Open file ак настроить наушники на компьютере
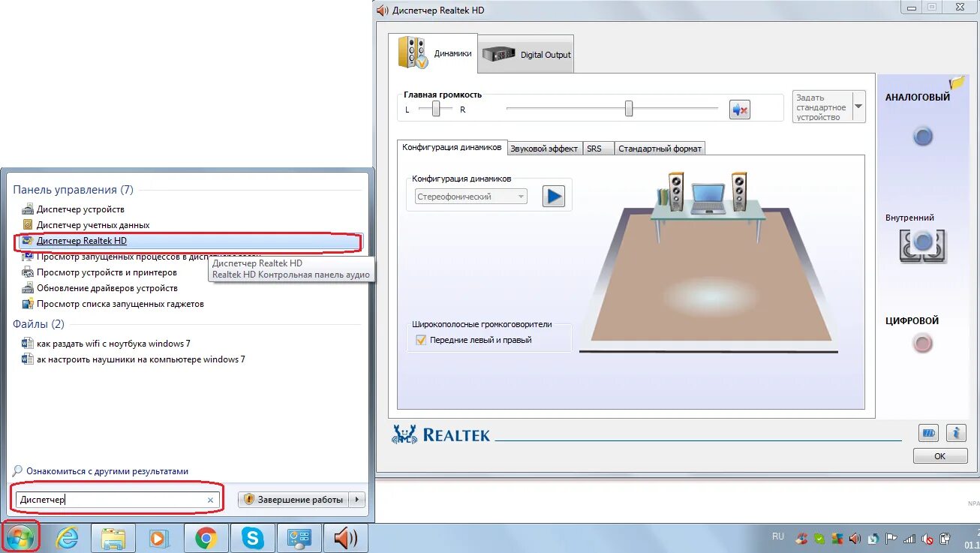This screenshot has height=553, width=980. [141, 359]
